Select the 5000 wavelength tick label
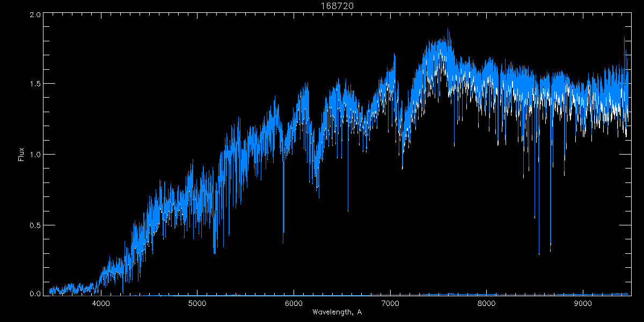 (197, 303)
